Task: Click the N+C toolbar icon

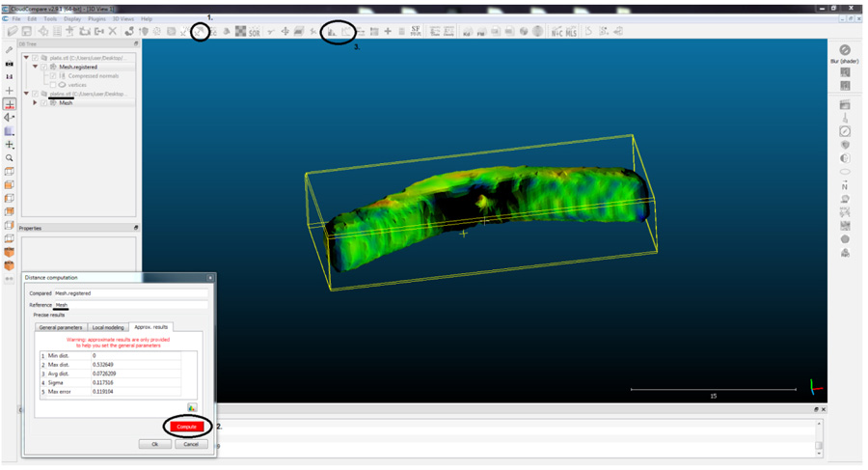Action: pyautogui.click(x=556, y=32)
